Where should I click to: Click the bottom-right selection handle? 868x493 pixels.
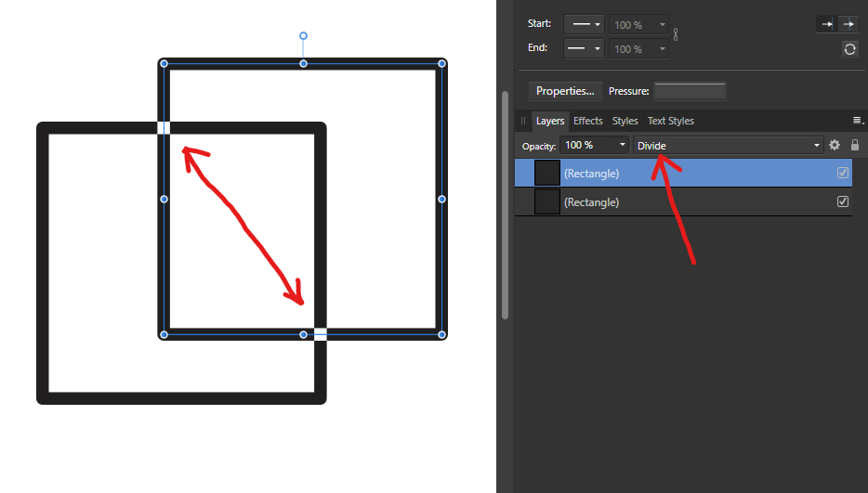441,335
